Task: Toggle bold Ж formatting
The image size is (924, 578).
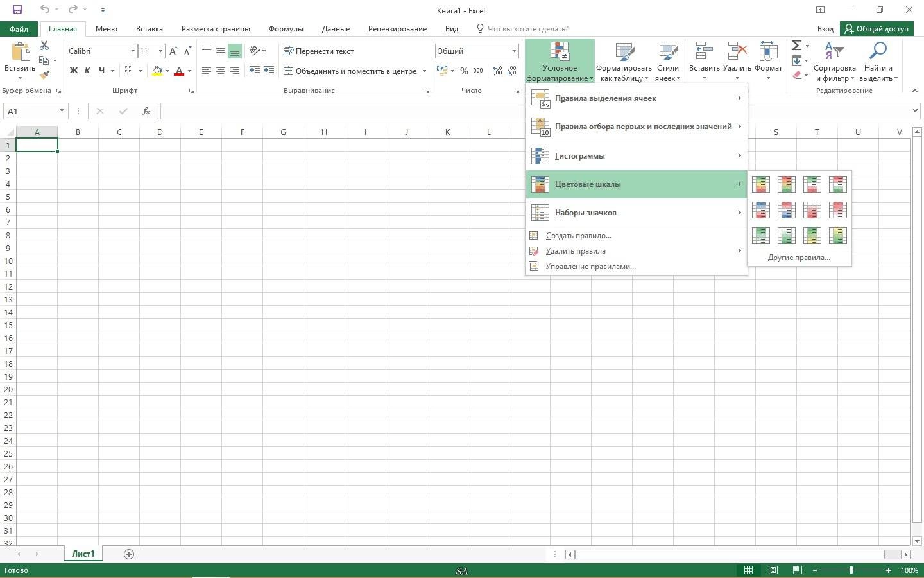Action: coord(74,71)
